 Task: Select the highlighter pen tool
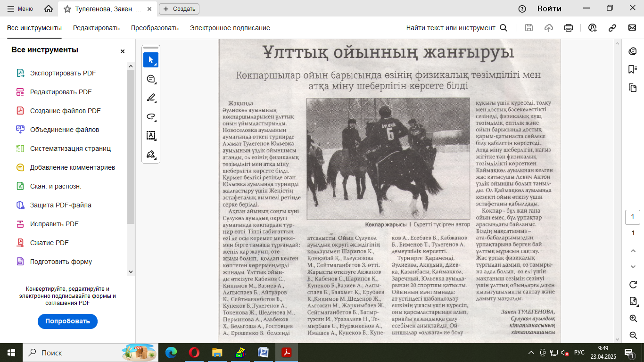[151, 98]
